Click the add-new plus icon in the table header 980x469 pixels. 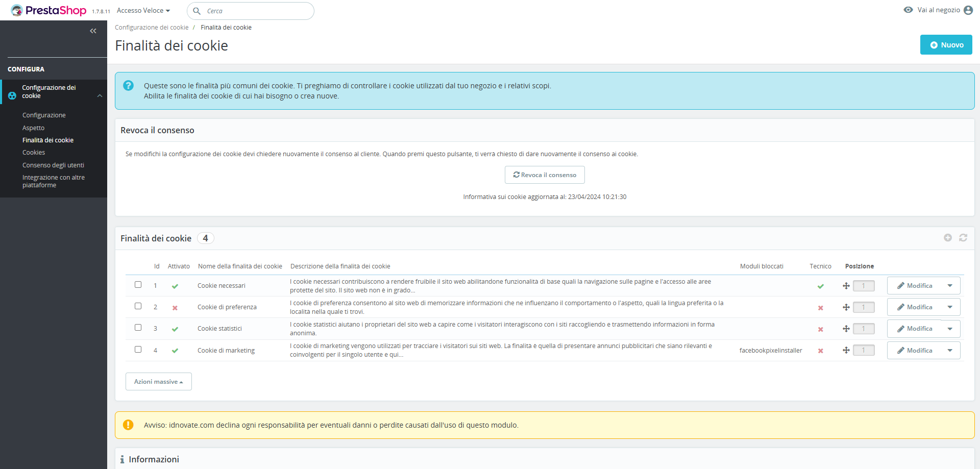(948, 238)
